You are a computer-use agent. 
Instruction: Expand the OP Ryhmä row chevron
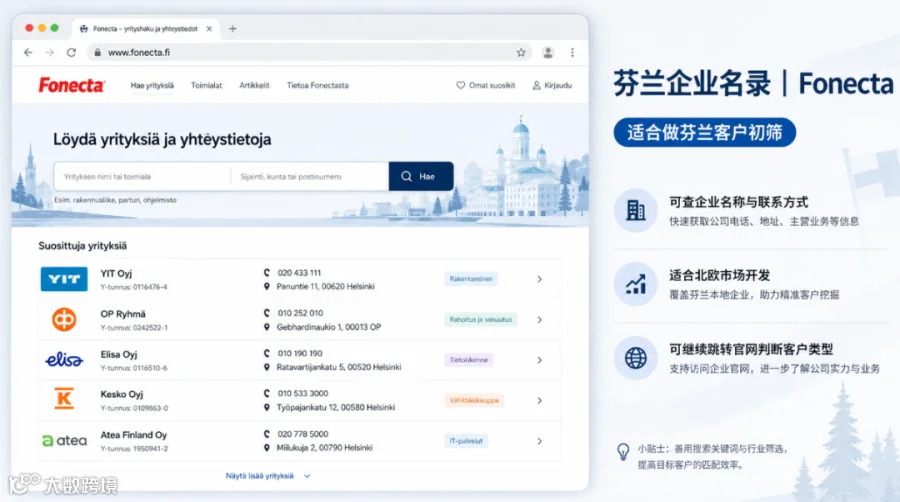[x=540, y=320]
